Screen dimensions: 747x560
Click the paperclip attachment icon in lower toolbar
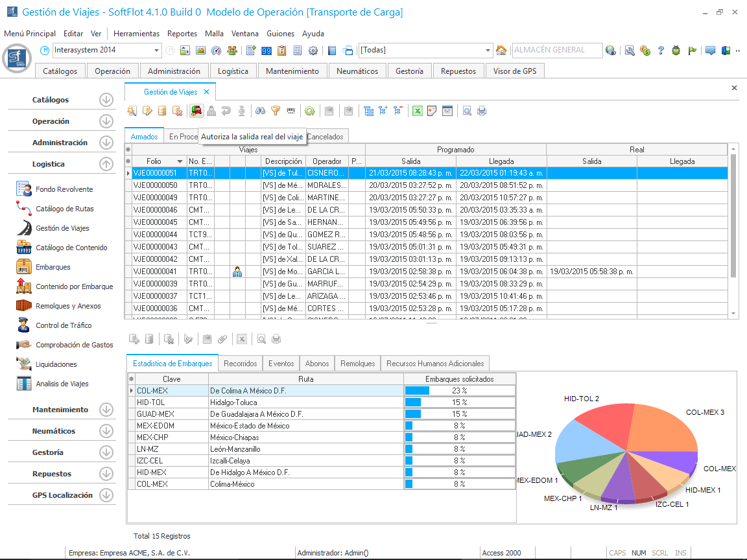point(222,338)
